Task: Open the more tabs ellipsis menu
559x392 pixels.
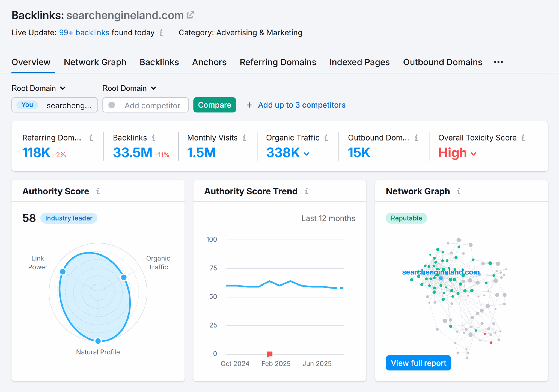Action: (498, 62)
